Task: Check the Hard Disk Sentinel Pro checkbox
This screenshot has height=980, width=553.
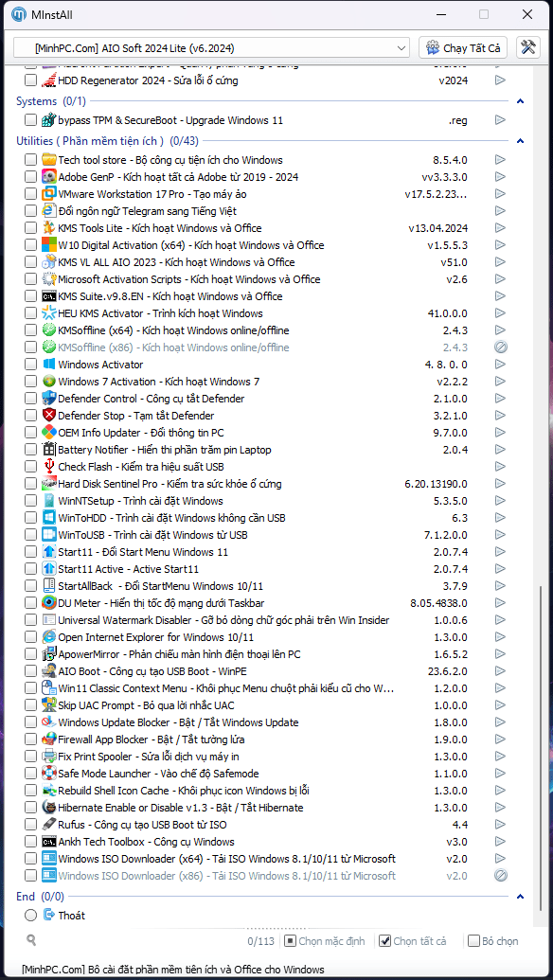Action: pyautogui.click(x=30, y=484)
